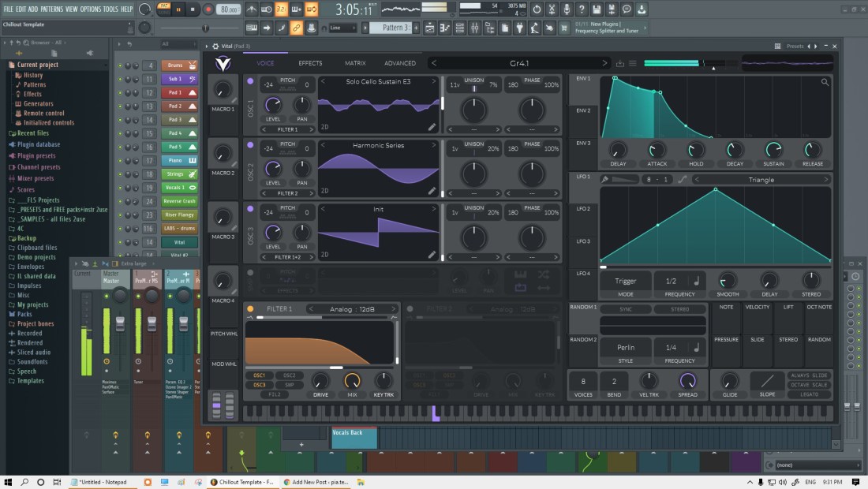Enable the Filter 2 power toggle

pyautogui.click(x=411, y=309)
